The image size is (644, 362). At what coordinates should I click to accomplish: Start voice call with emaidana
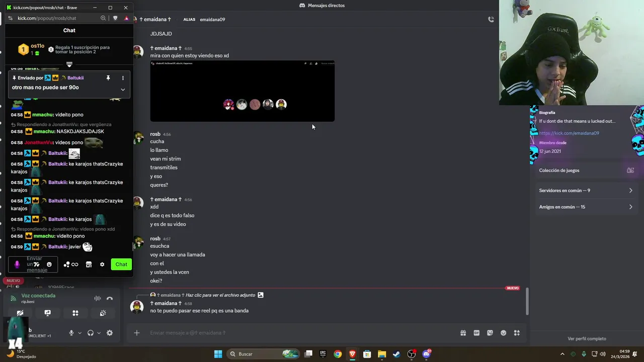coord(491,20)
